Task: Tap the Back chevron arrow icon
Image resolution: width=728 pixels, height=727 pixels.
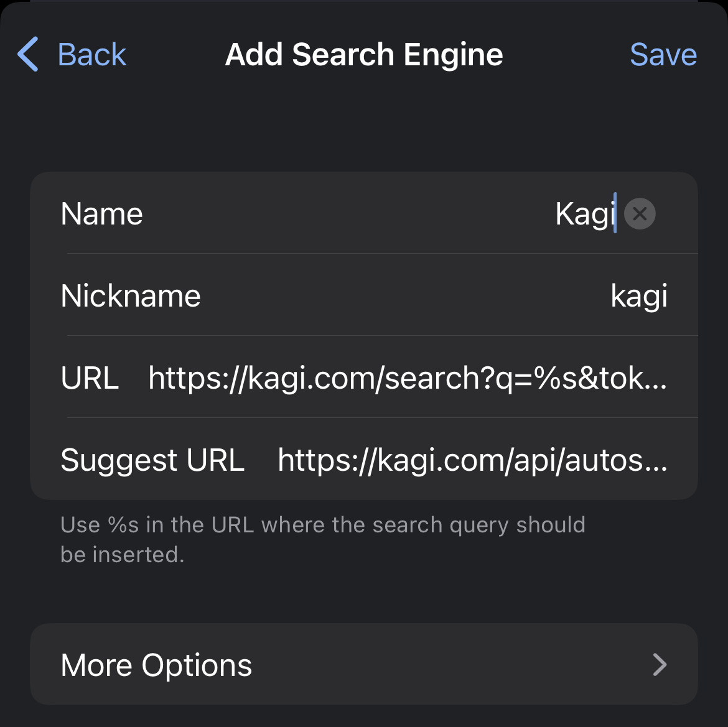Action: (x=28, y=54)
